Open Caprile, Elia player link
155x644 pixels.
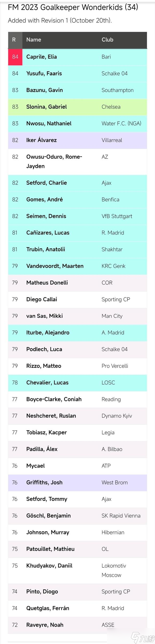pos(41,57)
